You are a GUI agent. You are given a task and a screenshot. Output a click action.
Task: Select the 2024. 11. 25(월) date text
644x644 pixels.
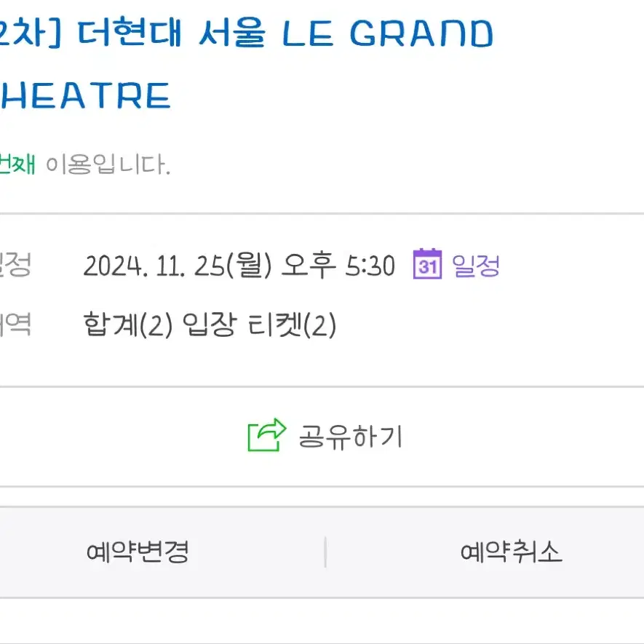click(x=178, y=266)
